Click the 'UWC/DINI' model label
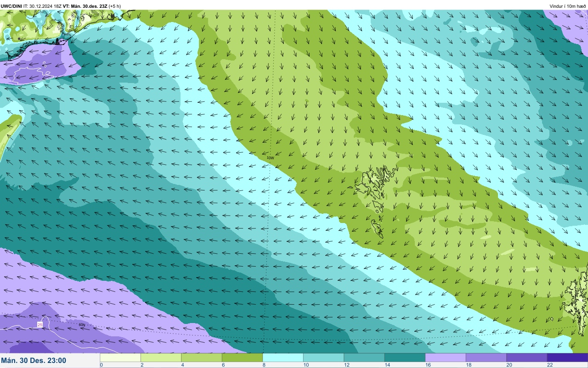The image size is (588, 368). [x=11, y=6]
